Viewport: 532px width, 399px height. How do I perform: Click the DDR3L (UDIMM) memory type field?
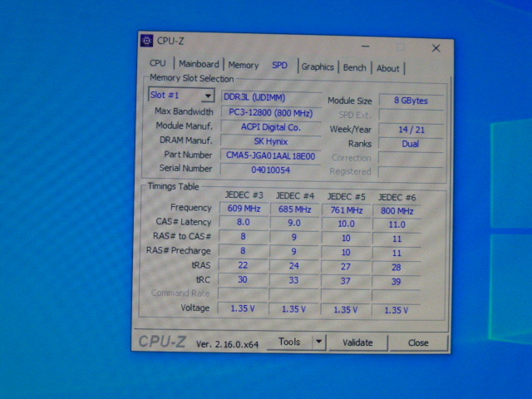271,98
